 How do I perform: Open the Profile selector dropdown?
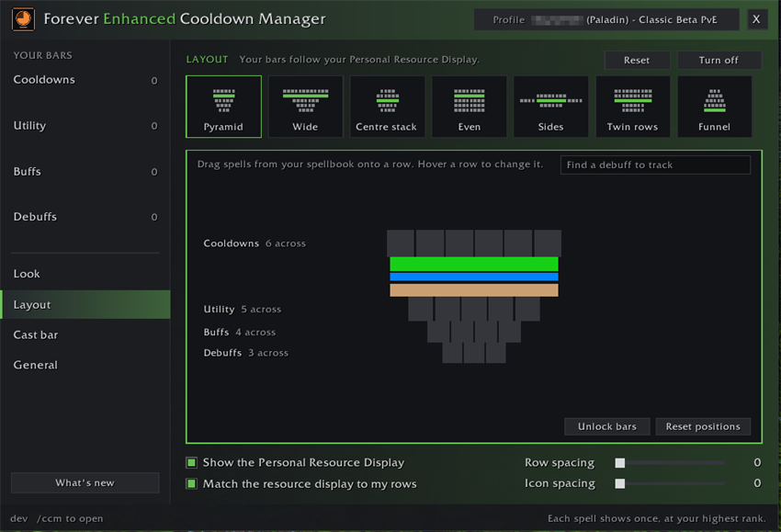click(606, 20)
